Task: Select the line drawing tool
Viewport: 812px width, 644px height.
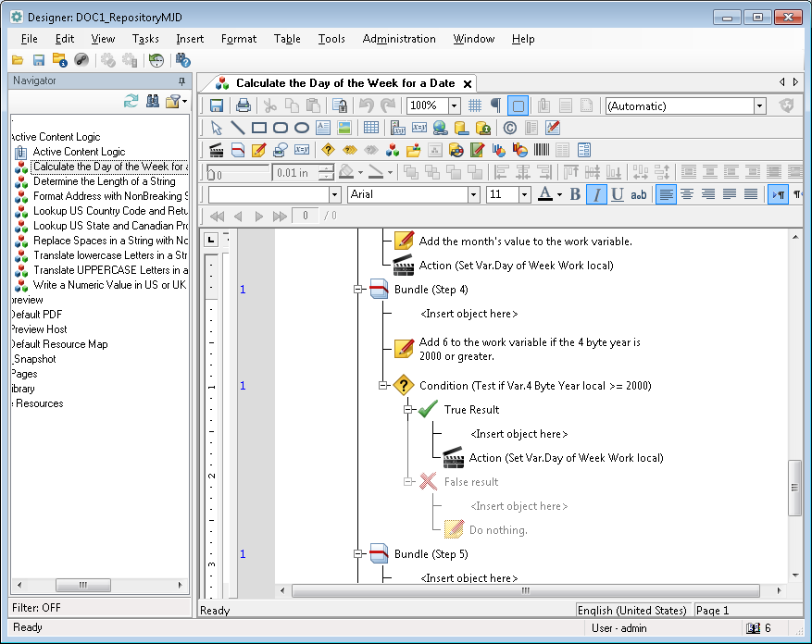Action: (x=238, y=128)
